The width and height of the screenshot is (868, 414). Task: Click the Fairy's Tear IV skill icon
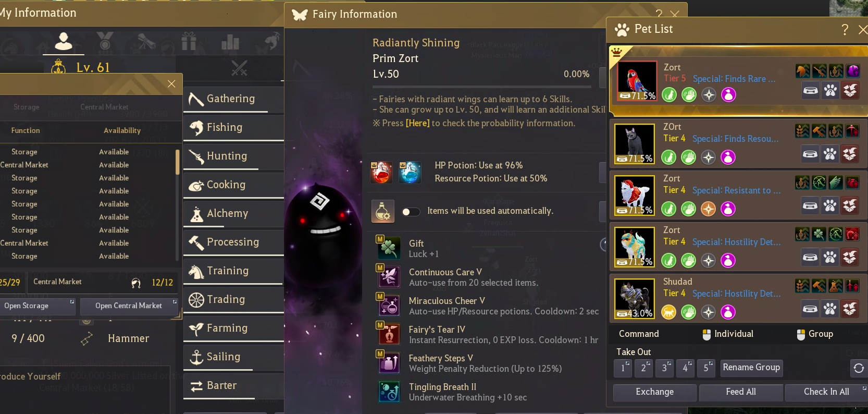click(x=389, y=334)
